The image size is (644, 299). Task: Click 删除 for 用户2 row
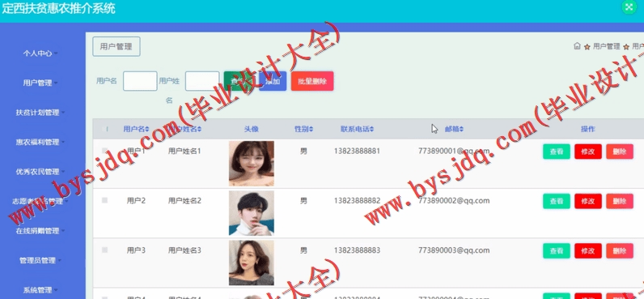click(620, 201)
